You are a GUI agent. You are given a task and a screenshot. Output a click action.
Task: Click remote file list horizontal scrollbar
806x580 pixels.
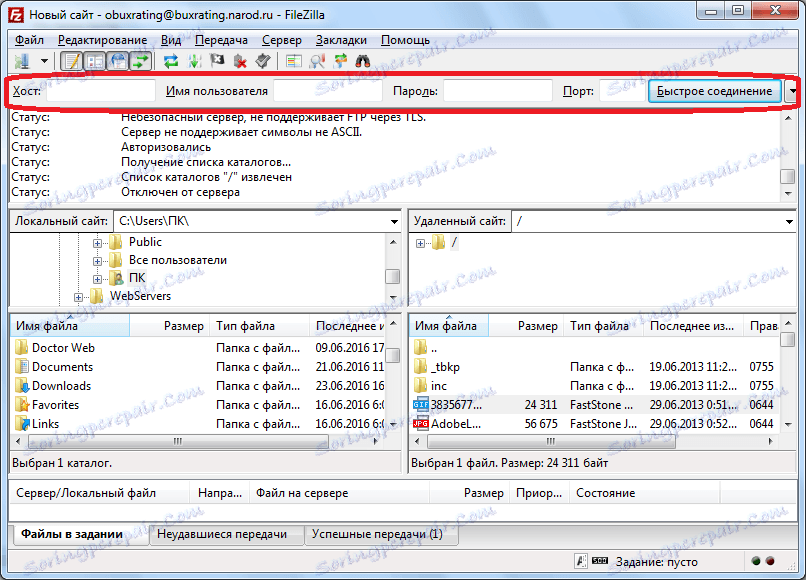[551, 441]
